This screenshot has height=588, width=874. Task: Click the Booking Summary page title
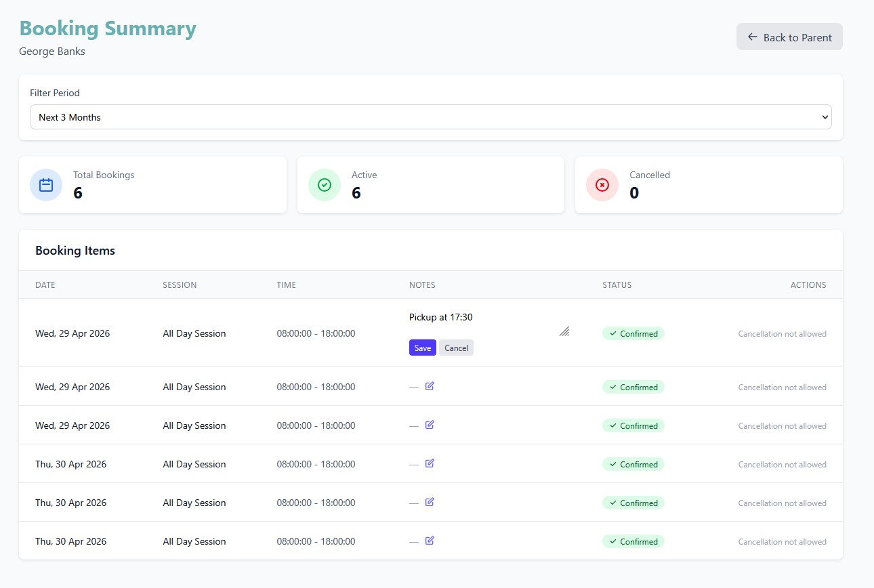(108, 28)
